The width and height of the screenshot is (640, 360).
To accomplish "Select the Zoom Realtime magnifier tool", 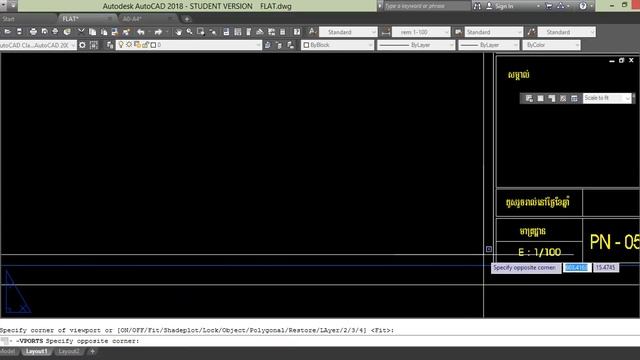I will point(189,32).
